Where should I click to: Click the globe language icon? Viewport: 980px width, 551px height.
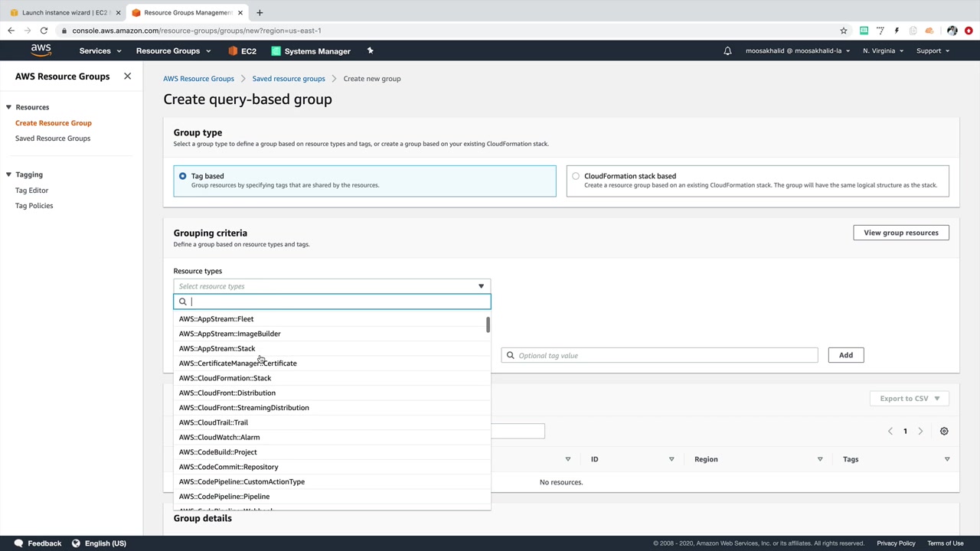pos(76,543)
